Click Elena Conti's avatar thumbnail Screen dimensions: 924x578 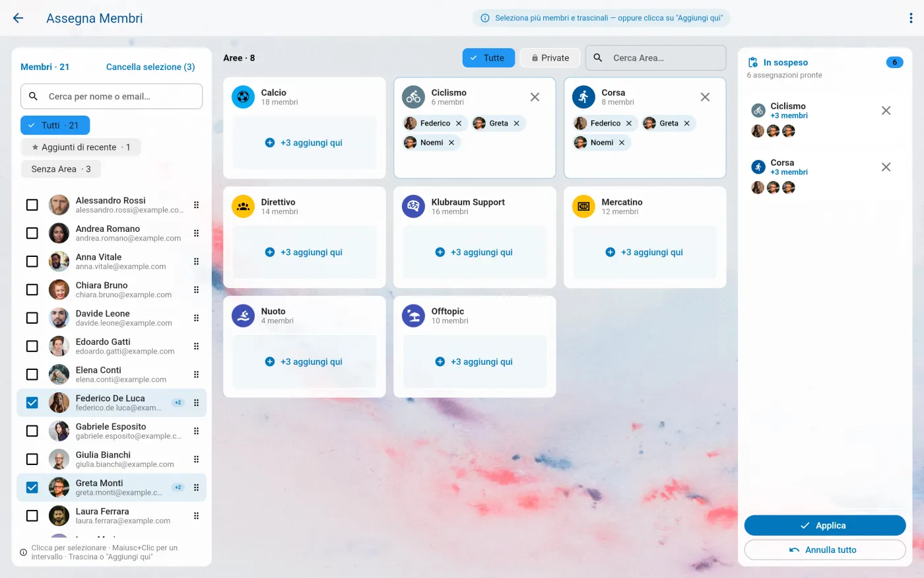(59, 375)
